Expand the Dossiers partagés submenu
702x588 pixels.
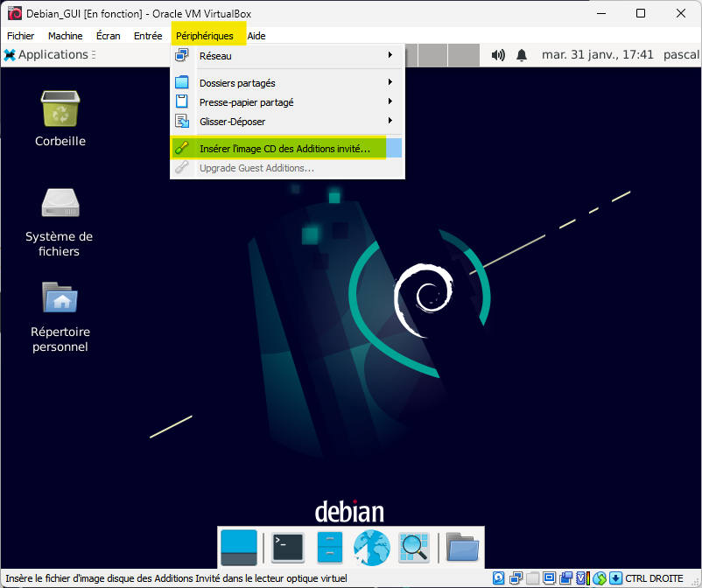tap(287, 83)
